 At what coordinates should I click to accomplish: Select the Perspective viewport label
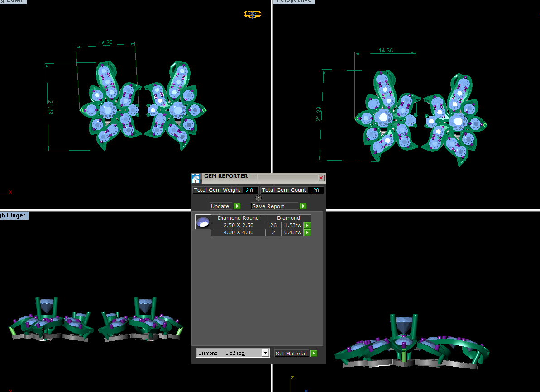click(294, 1)
